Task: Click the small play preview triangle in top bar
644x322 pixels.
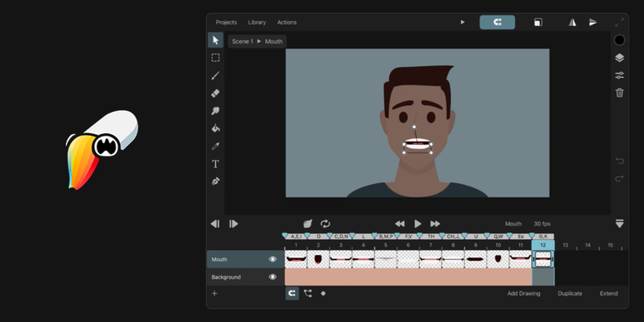Action: tap(463, 22)
